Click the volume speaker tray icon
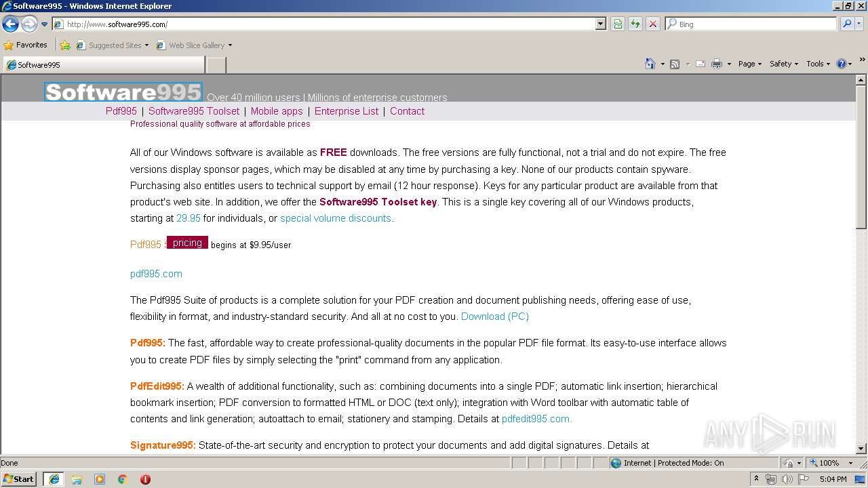 [787, 479]
